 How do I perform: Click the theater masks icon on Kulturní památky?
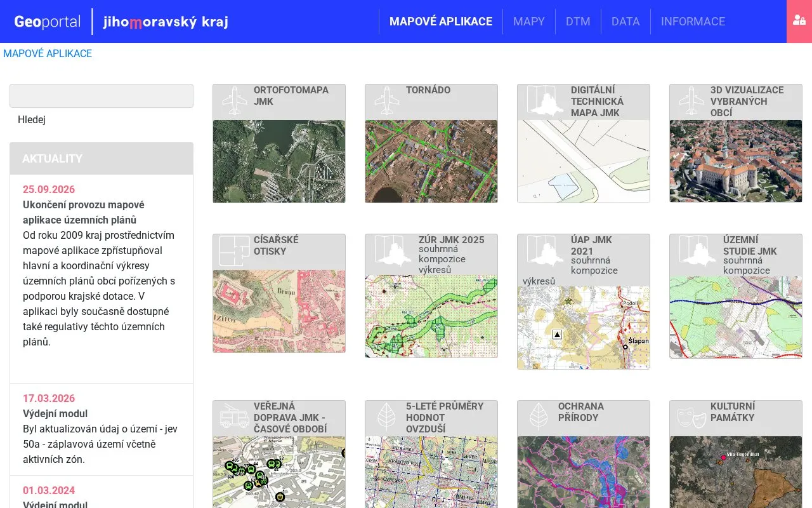[691, 417]
